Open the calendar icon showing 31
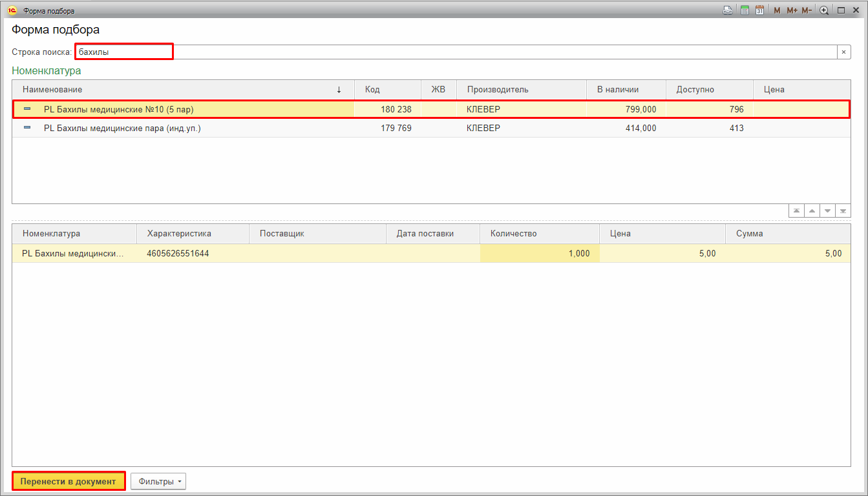 [759, 10]
